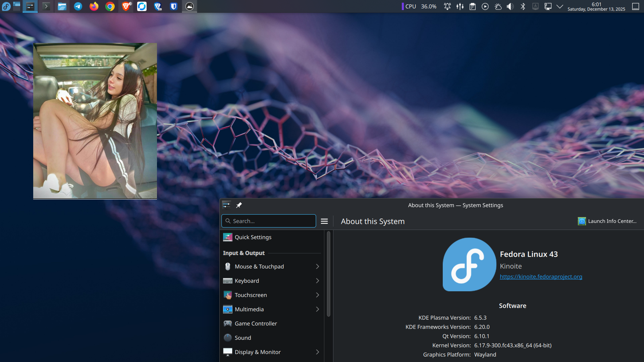Open Firefox from the panel
The width and height of the screenshot is (644, 362).
click(x=94, y=6)
